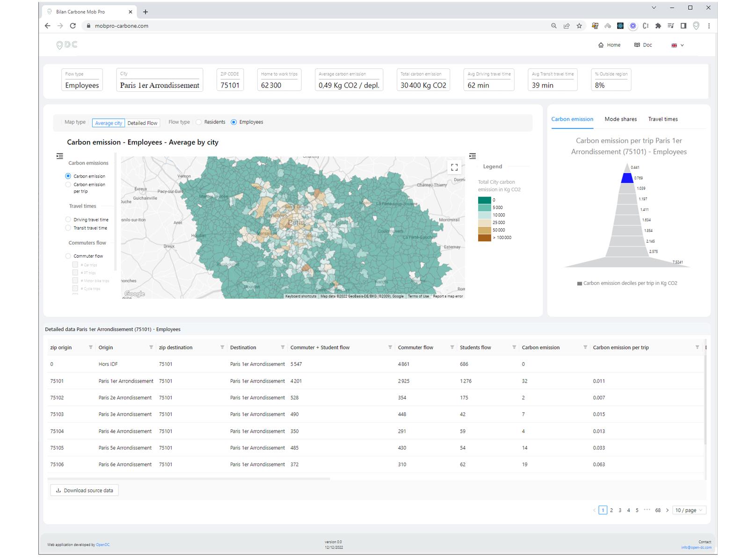The height and width of the screenshot is (559, 756).
Task: Open browser side panel icon
Action: click(683, 26)
